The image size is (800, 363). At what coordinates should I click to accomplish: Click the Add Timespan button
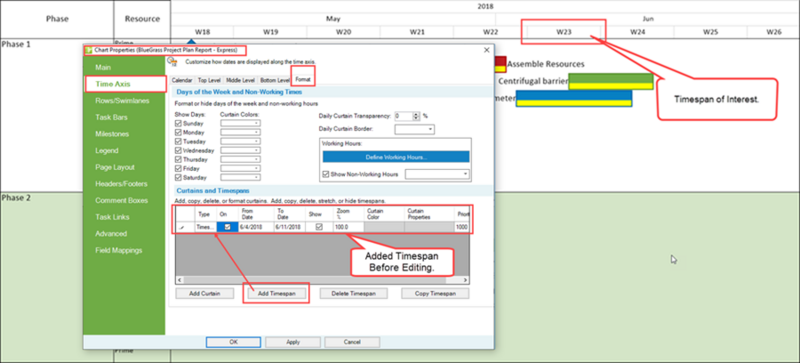point(276,294)
